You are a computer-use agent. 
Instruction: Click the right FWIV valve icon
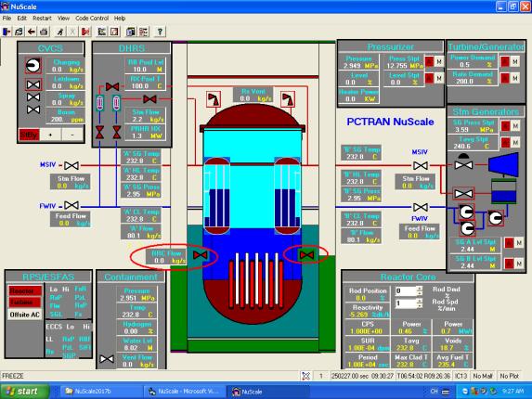(421, 207)
